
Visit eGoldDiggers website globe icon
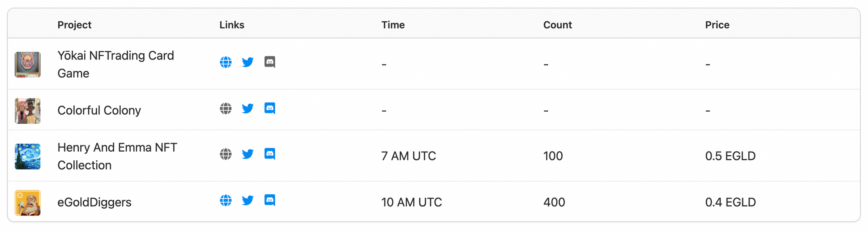pos(226,200)
